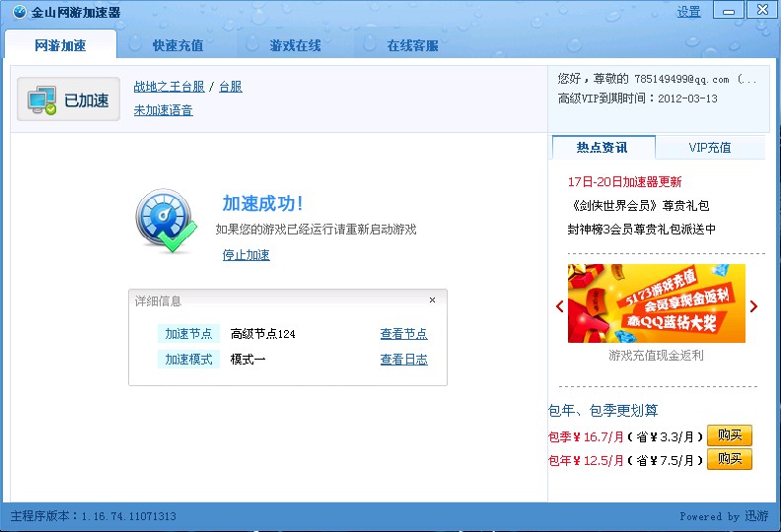Click the 加速节点 label
Screen dimensions: 781x532
(x=188, y=334)
